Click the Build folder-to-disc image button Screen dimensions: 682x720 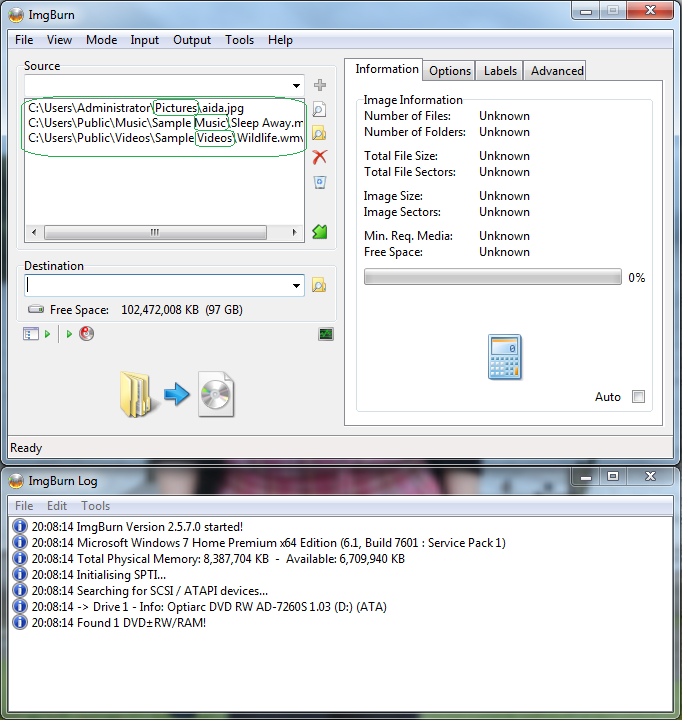click(x=177, y=394)
